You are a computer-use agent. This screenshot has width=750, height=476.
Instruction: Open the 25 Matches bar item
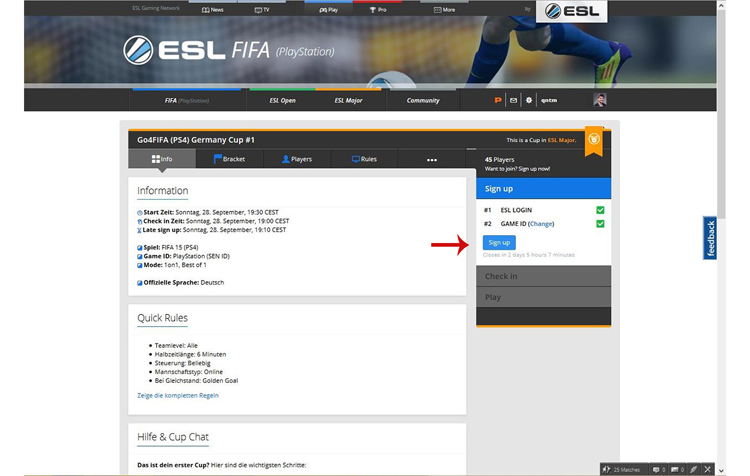pos(621,470)
